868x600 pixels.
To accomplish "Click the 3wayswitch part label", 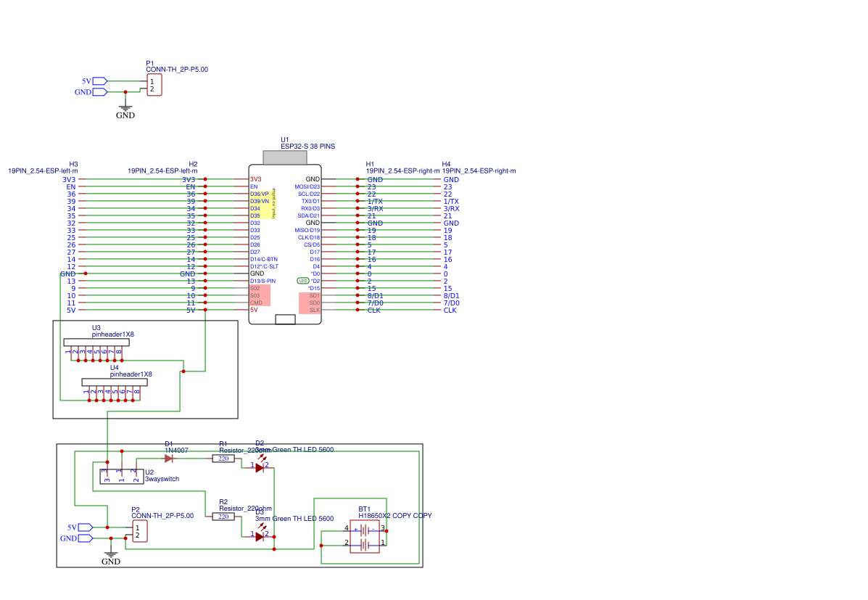I will point(162,480).
